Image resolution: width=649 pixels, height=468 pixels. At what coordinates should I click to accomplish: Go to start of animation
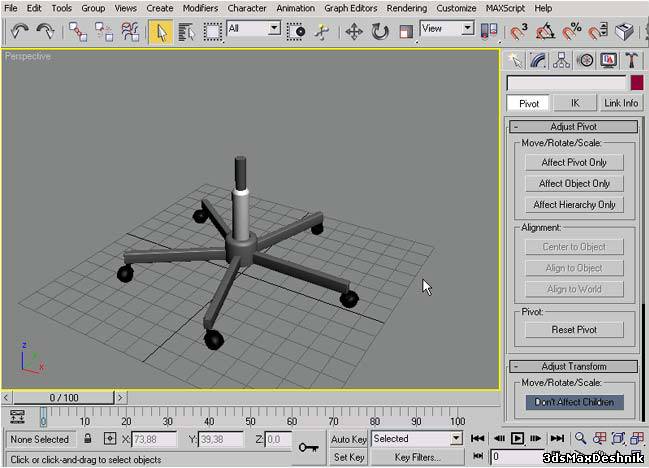tap(477, 438)
